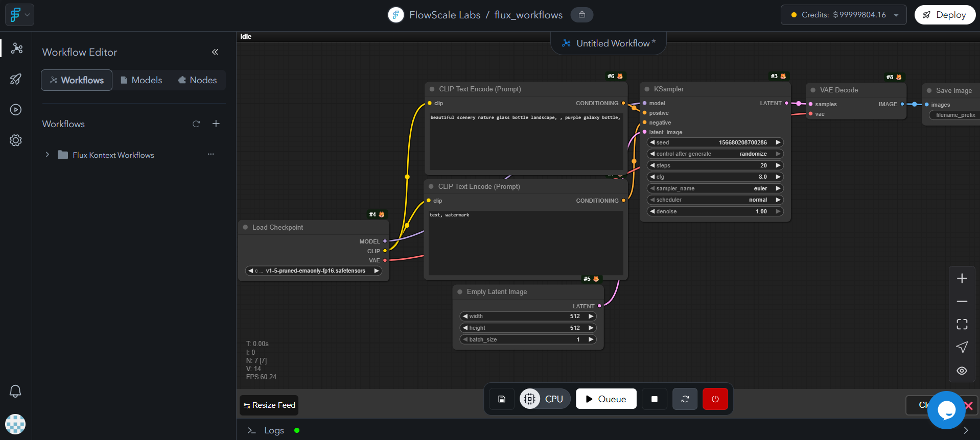
Task: Click the flux_workflows breadcrumb
Action: (528, 15)
